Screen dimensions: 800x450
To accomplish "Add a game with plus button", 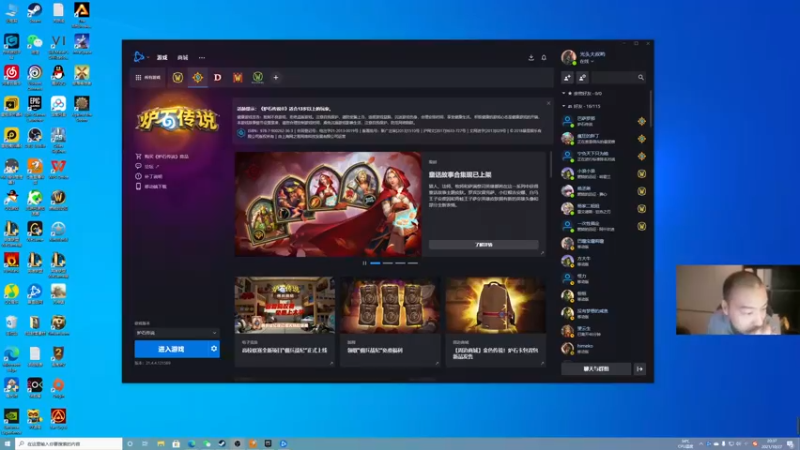I will pos(276,78).
